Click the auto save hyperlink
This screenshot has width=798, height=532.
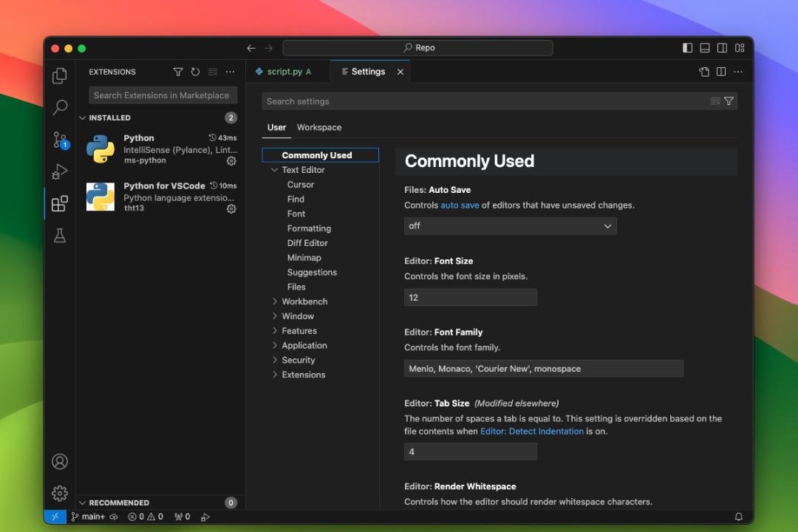point(460,205)
